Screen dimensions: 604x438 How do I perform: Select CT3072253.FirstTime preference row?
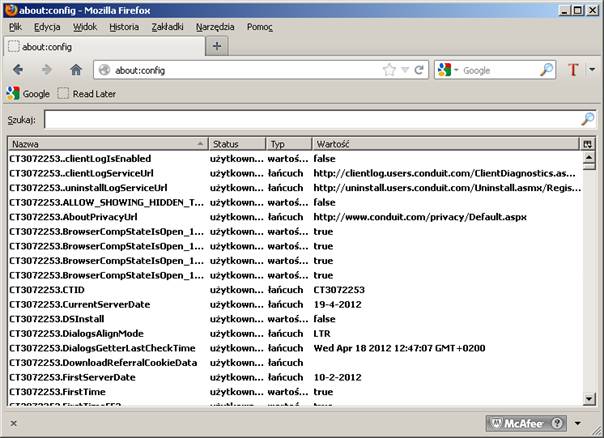tap(295, 392)
